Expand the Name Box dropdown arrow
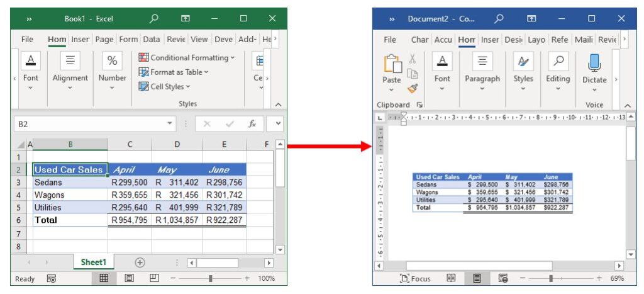644x294 pixels. point(169,124)
